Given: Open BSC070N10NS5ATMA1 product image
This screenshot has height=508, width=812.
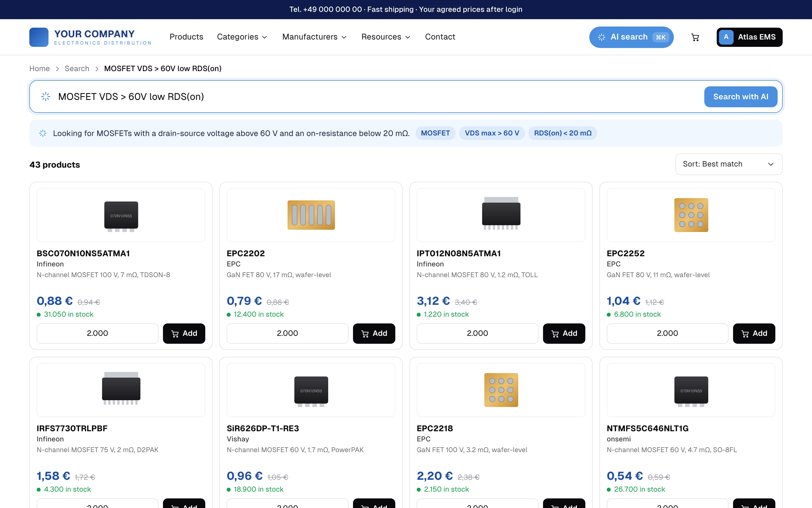Looking at the screenshot, I should coord(121,215).
